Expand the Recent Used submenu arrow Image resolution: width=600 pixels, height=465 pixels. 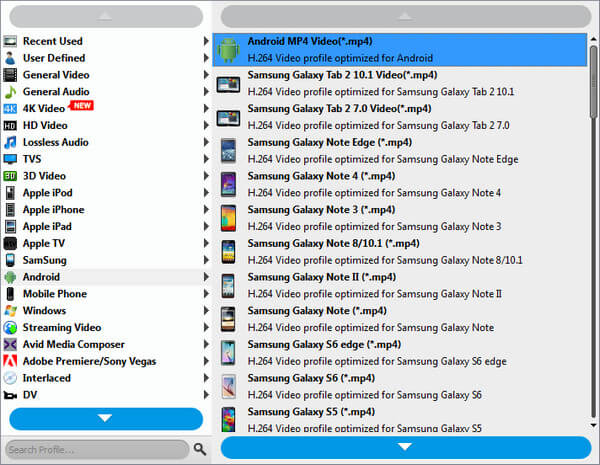pos(206,41)
